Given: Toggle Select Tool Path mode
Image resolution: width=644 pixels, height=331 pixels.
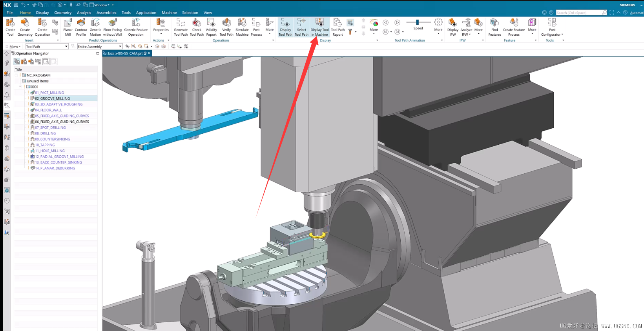Looking at the screenshot, I should [301, 27].
